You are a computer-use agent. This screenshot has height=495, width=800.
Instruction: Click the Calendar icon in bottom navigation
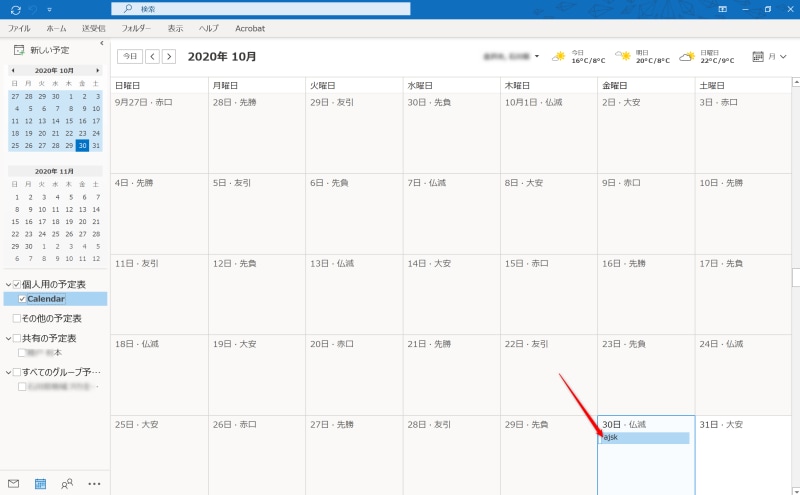point(40,483)
